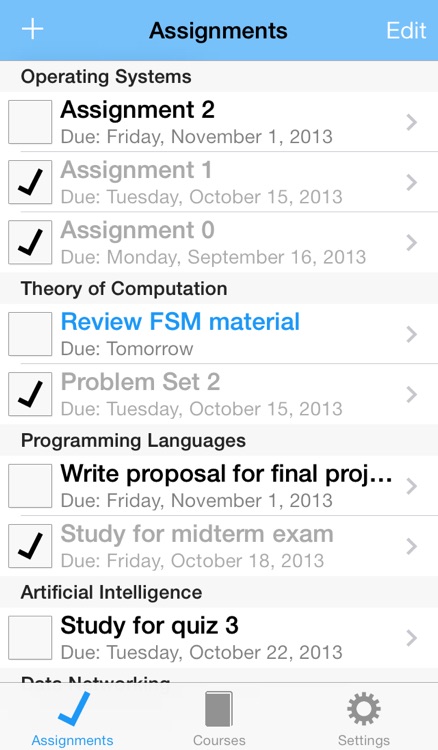Viewport: 438px width, 750px height.
Task: Uncheck the Assignment 1 checkbox
Action: 30,182
